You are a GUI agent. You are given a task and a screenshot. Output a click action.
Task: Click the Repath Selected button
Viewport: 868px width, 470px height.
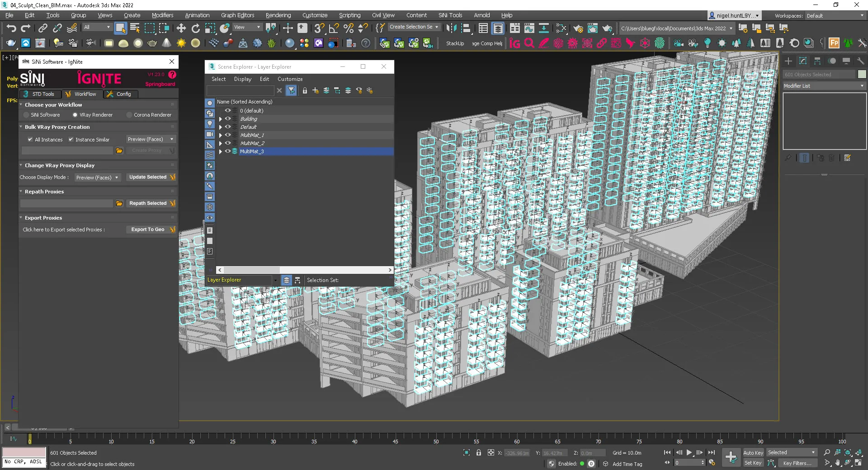151,203
